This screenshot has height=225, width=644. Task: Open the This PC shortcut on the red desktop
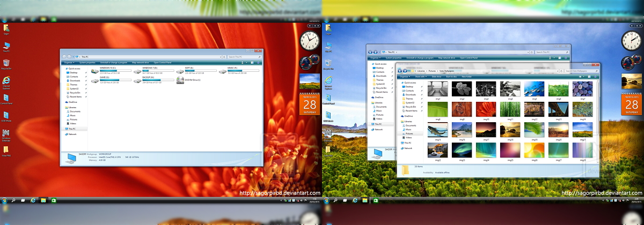coord(6,46)
